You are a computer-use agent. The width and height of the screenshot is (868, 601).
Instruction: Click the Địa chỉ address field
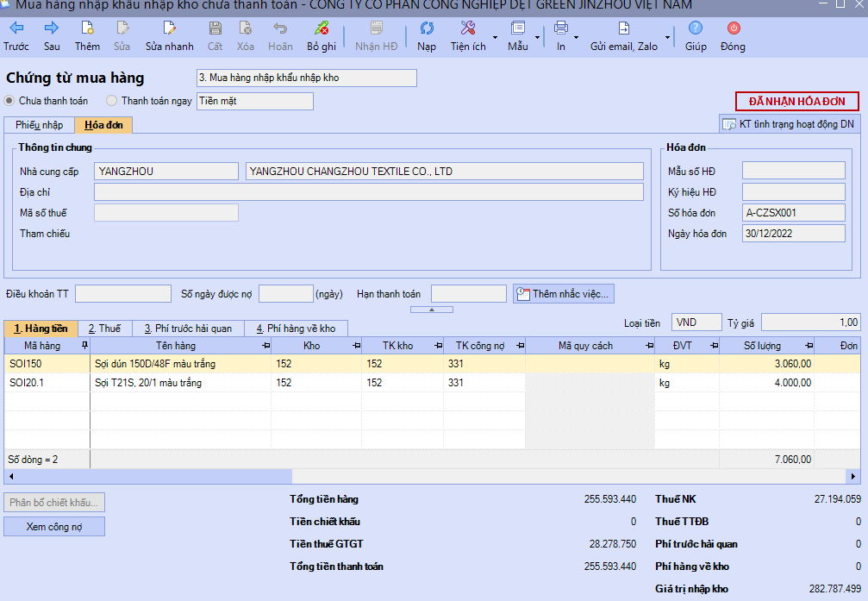pos(369,192)
